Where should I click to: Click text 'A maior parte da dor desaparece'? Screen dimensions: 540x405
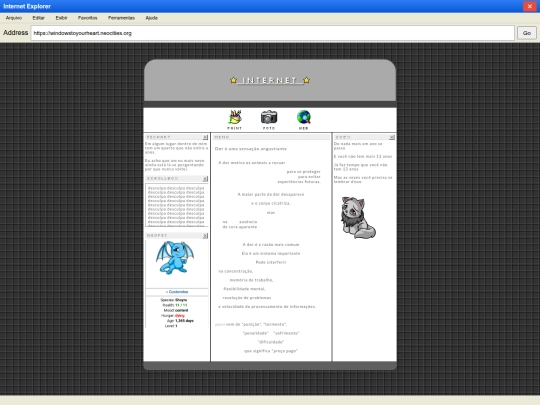[271, 194]
